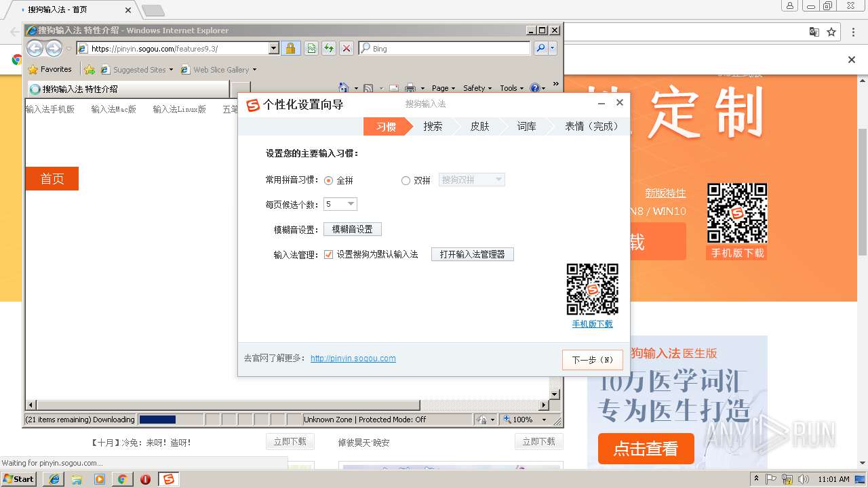Open the http://pinyin.sogou.com link
Image resolution: width=868 pixels, height=488 pixels.
click(353, 359)
